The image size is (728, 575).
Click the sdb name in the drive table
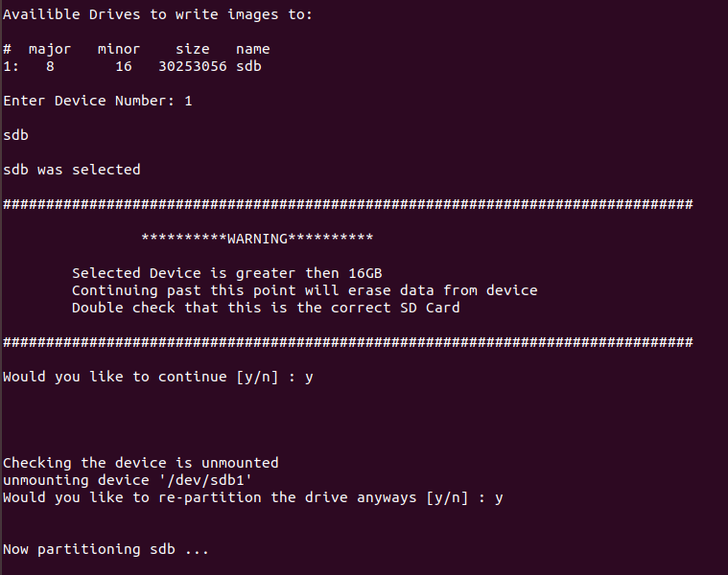pyautogui.click(x=248, y=66)
